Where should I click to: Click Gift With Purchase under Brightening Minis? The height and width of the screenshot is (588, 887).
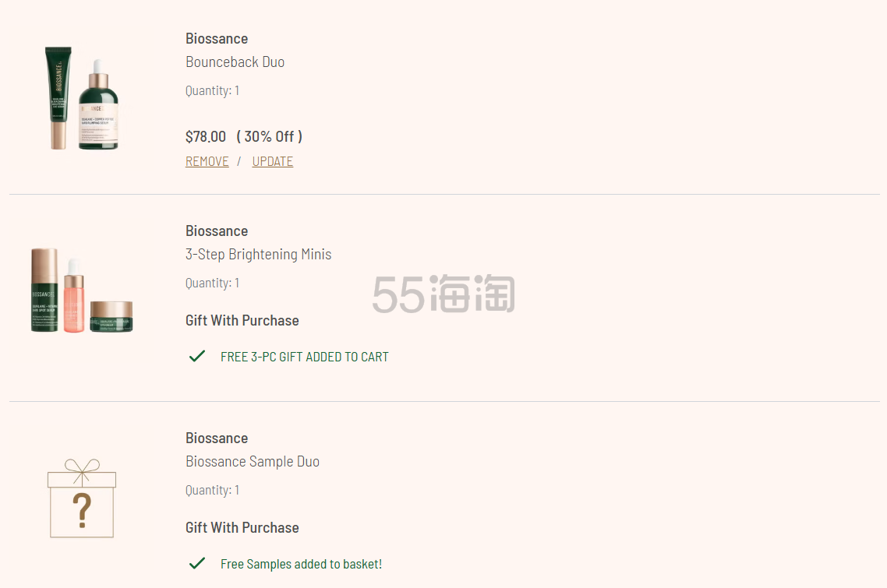tap(242, 320)
